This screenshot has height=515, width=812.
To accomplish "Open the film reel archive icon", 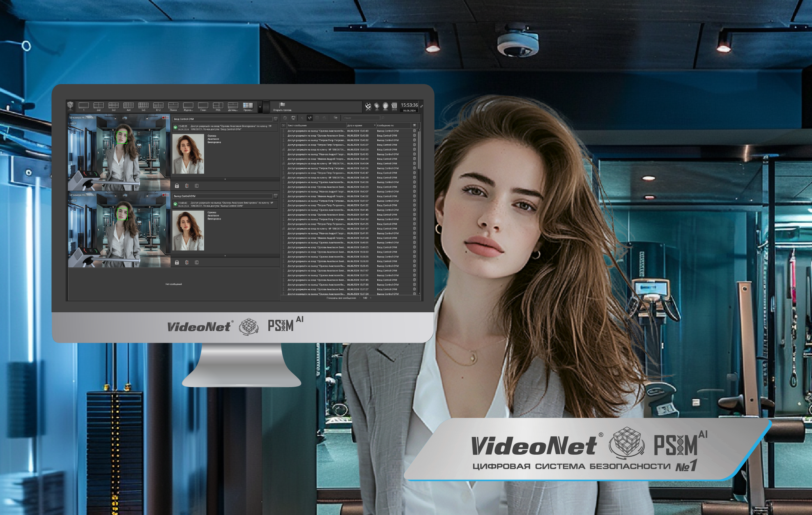I will 368,106.
